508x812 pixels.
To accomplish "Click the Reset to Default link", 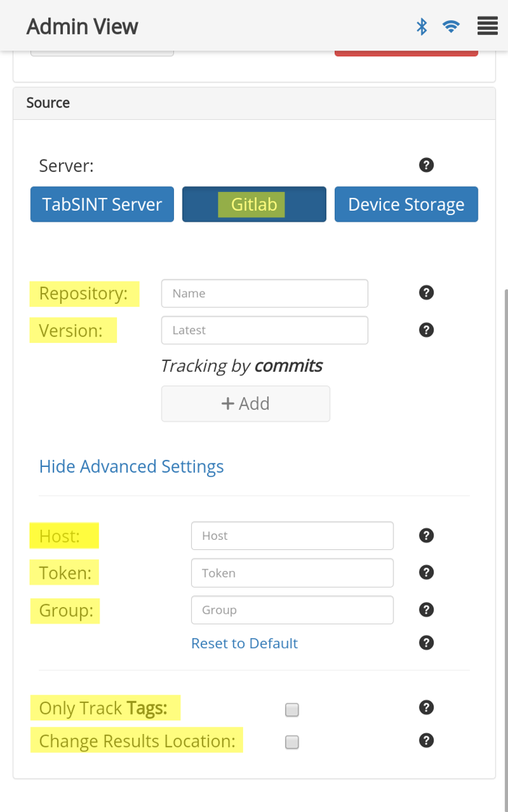I will pyautogui.click(x=244, y=643).
